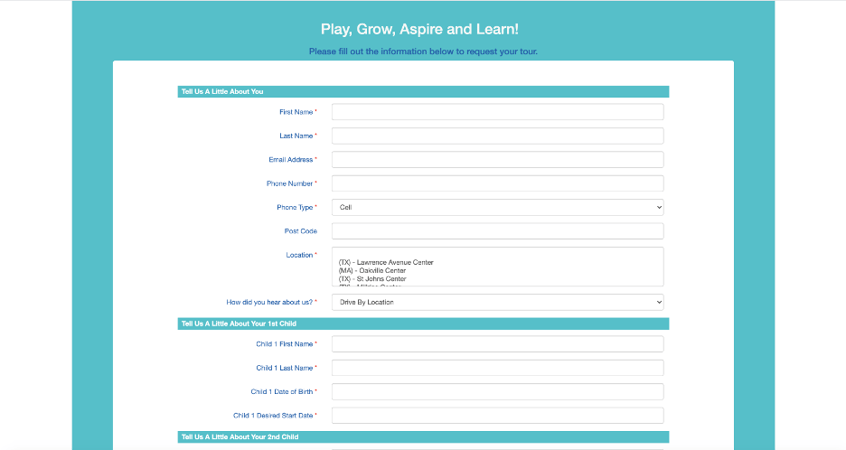The width and height of the screenshot is (846, 450).
Task: Click the First Name input field
Action: 497,112
